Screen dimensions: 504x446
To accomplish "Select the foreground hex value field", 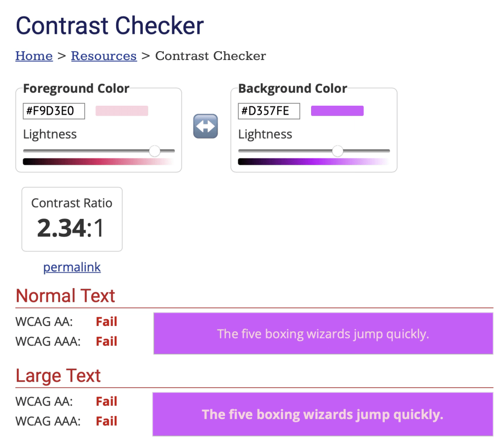I will tap(54, 111).
